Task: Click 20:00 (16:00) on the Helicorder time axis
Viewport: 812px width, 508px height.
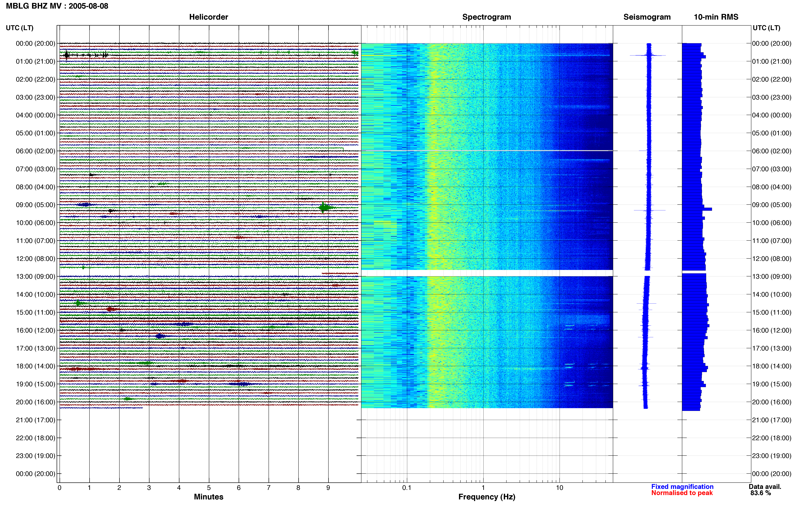Action: 36,402
